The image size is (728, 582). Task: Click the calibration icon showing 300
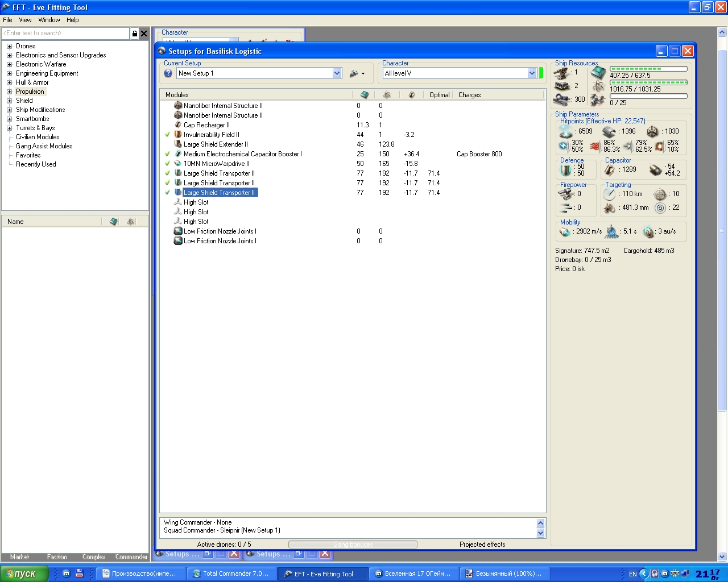562,99
